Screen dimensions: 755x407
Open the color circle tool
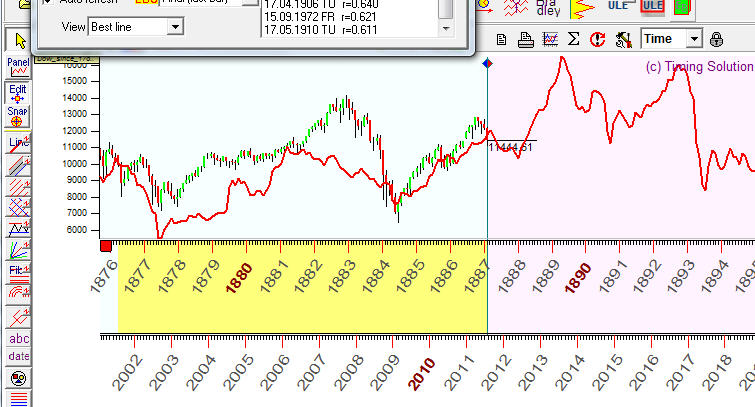click(x=18, y=378)
